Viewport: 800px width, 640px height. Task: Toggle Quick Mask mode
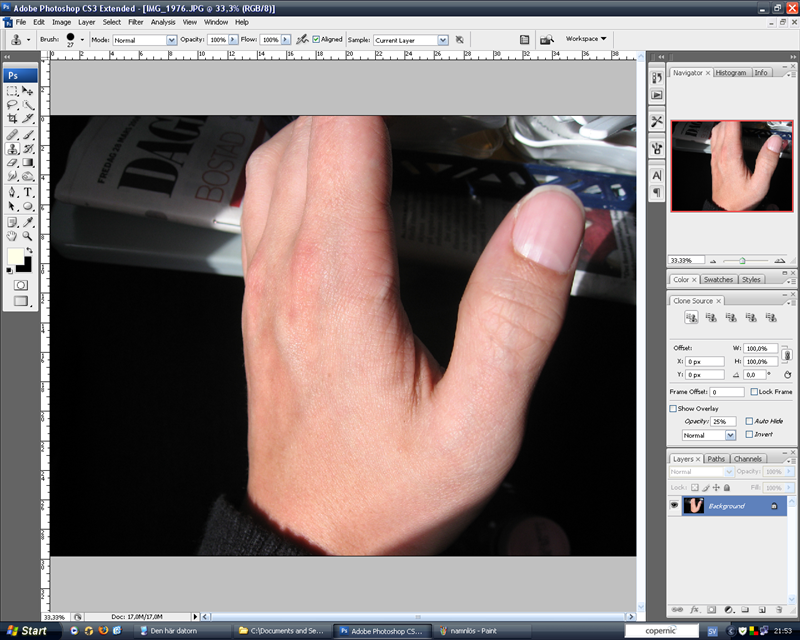pyautogui.click(x=20, y=285)
